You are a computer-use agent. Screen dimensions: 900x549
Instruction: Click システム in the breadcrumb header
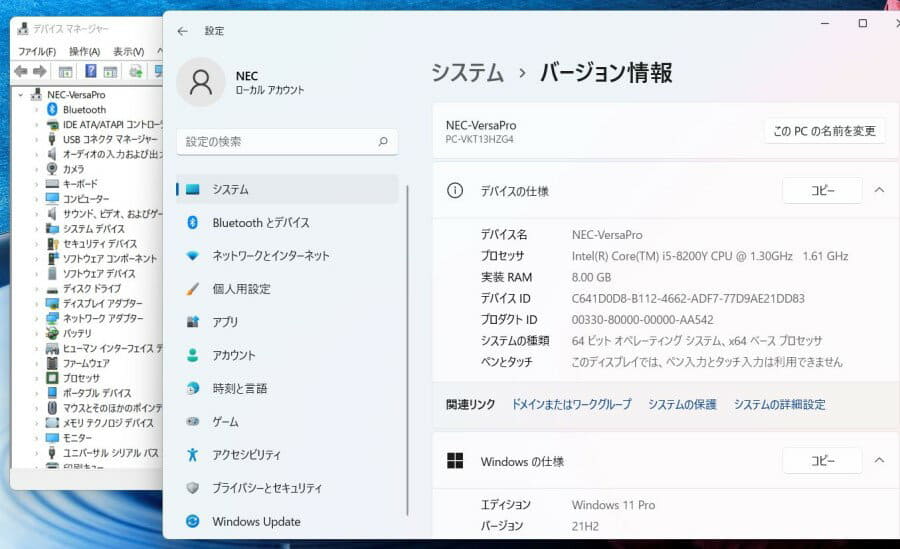(x=467, y=73)
